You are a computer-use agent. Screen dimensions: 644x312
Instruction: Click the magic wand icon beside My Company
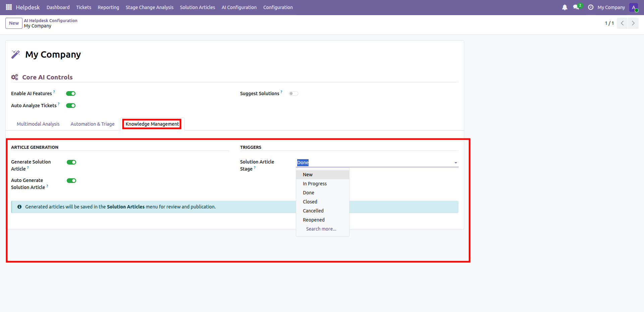pyautogui.click(x=15, y=54)
